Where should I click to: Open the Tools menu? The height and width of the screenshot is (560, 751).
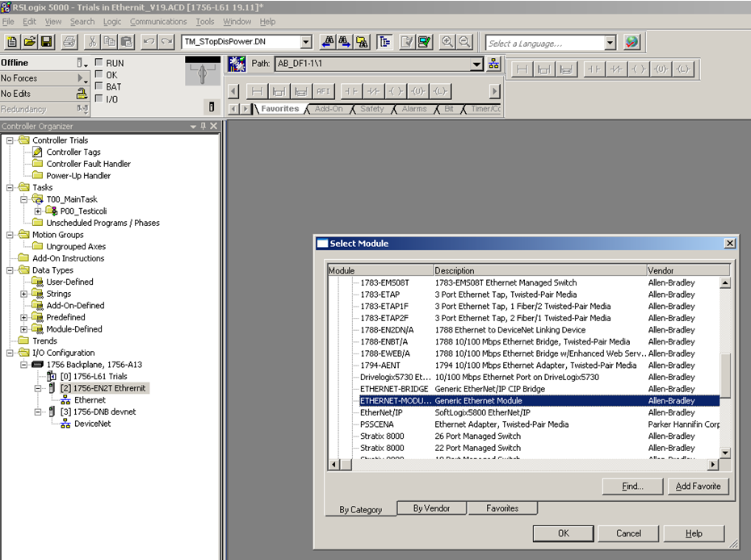click(x=205, y=22)
